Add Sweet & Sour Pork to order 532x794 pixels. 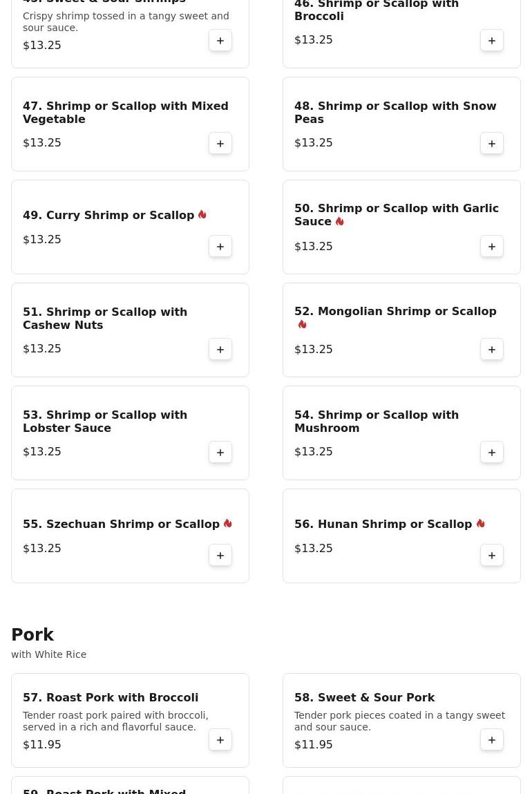[x=492, y=740]
